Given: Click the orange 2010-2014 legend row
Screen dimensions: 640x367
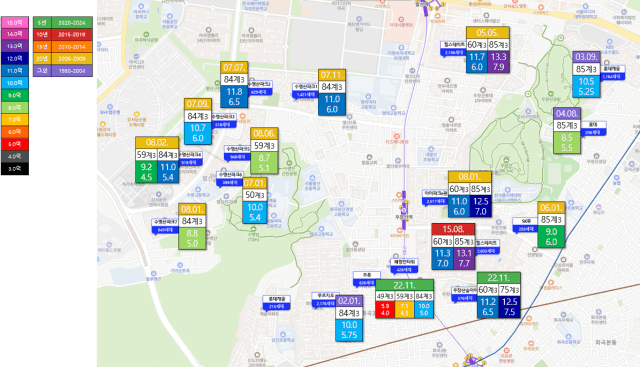Looking at the screenshot, I should 63,47.
